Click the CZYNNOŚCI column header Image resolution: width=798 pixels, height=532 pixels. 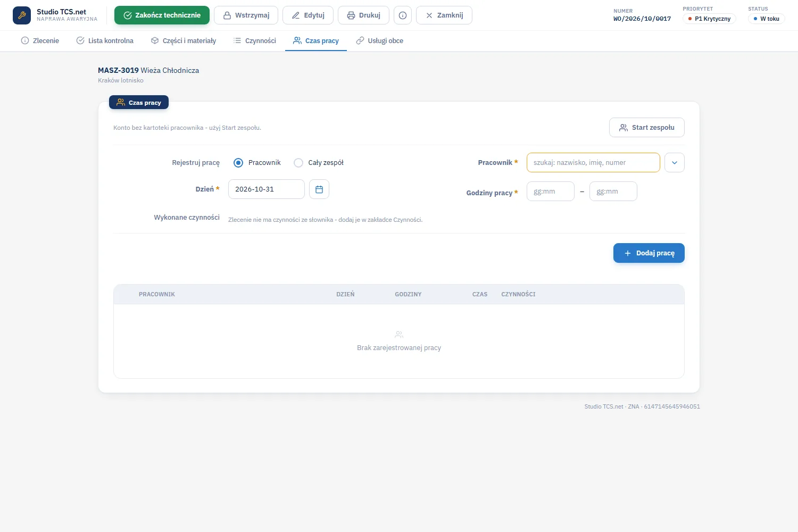tap(518, 294)
